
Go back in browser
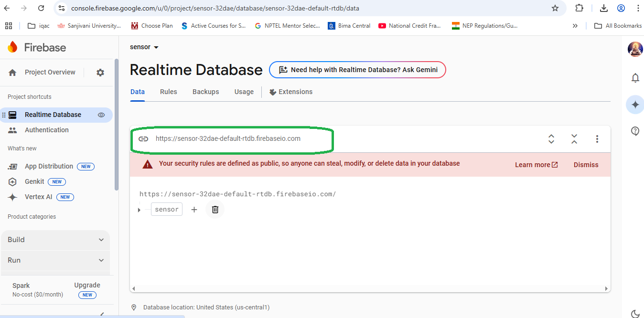7,8
